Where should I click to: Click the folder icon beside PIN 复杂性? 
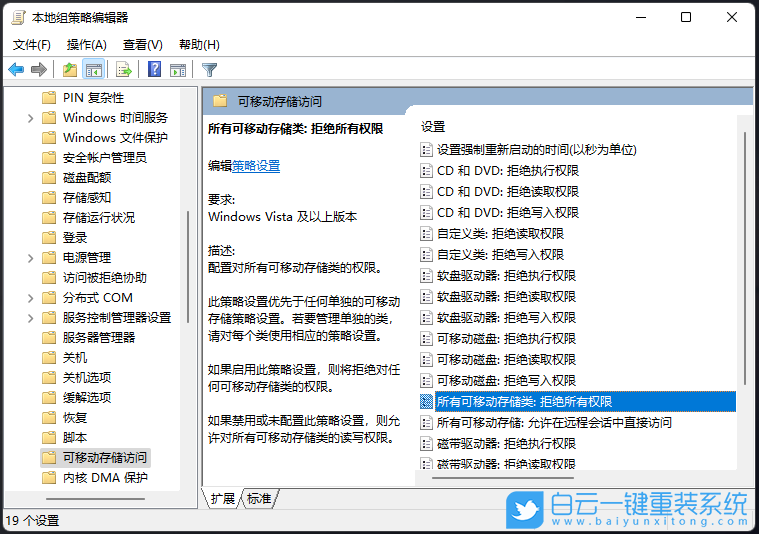point(49,98)
